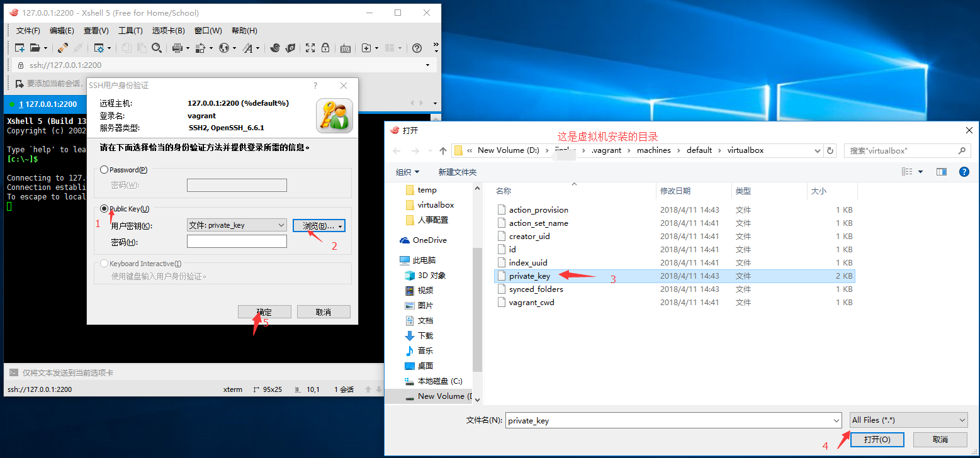
Task: Open Xshell tab list dropdown arrow
Action: pos(434,103)
